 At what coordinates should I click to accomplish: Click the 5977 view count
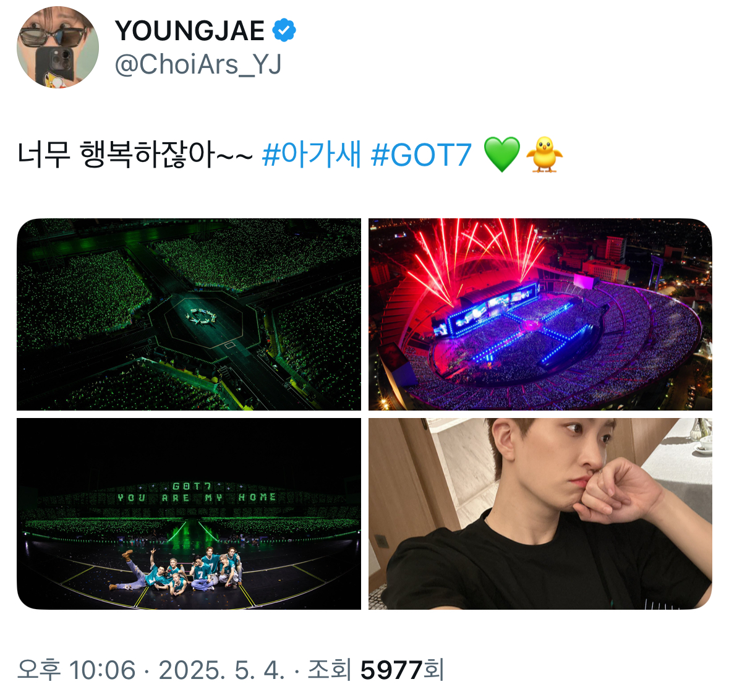point(391,670)
